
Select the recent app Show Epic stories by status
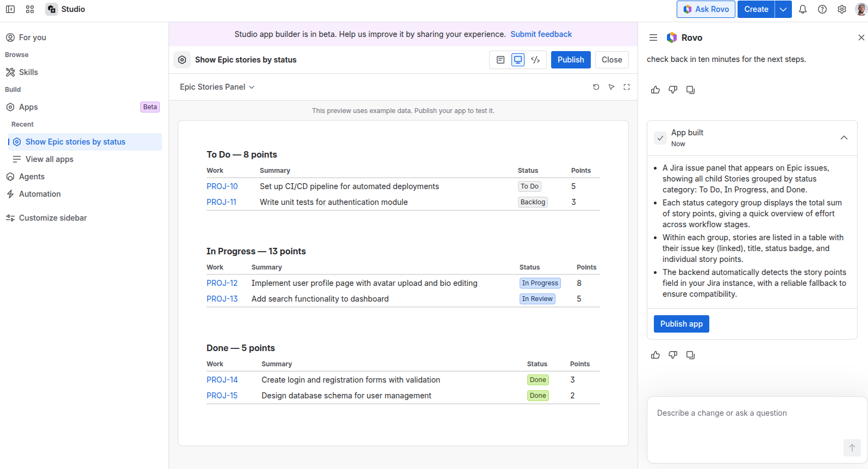pos(85,142)
